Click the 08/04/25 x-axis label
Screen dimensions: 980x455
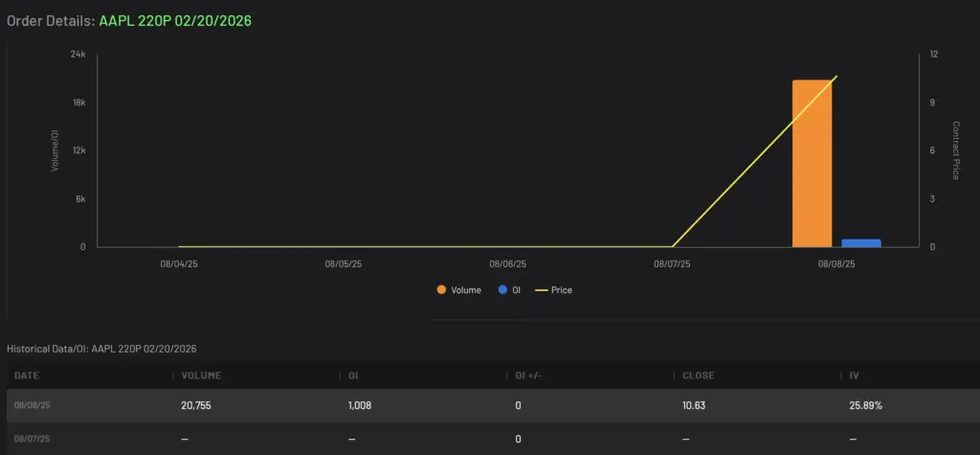tap(178, 264)
